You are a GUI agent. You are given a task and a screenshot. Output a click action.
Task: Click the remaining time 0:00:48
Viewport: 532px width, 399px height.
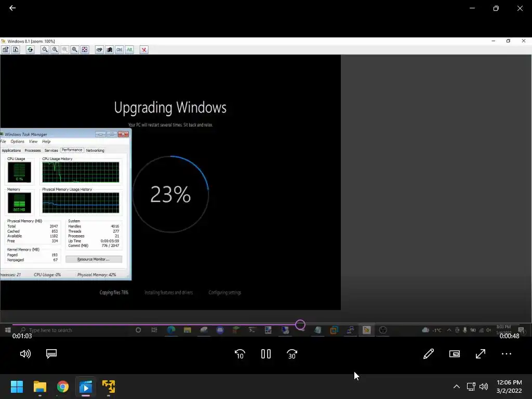[x=509, y=336]
